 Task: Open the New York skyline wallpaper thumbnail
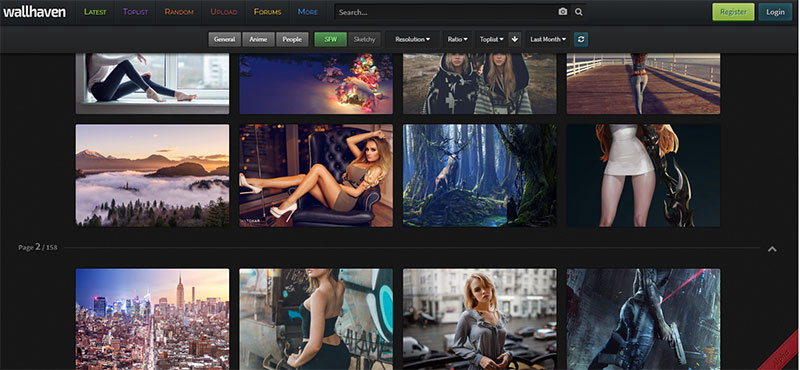coord(153,319)
